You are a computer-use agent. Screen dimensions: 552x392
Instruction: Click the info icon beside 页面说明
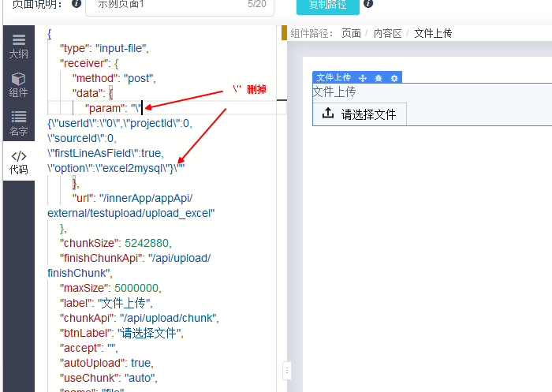pos(76,4)
